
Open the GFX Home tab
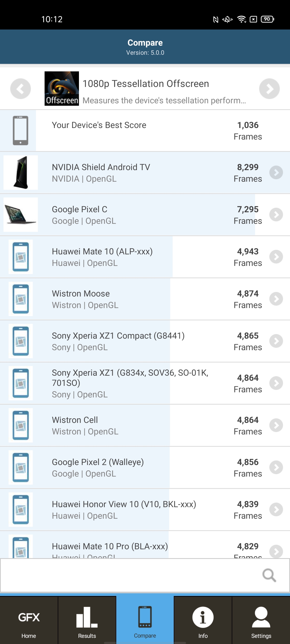tap(29, 622)
